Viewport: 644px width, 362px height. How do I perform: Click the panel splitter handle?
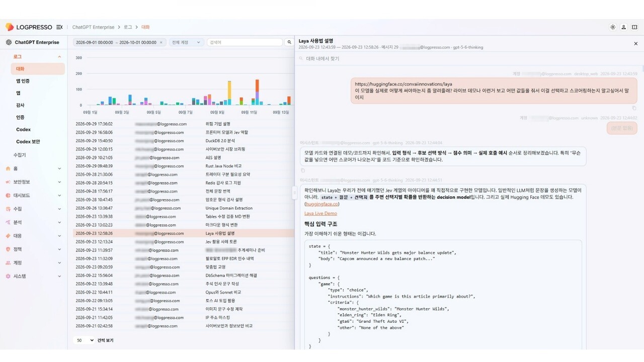point(295,194)
